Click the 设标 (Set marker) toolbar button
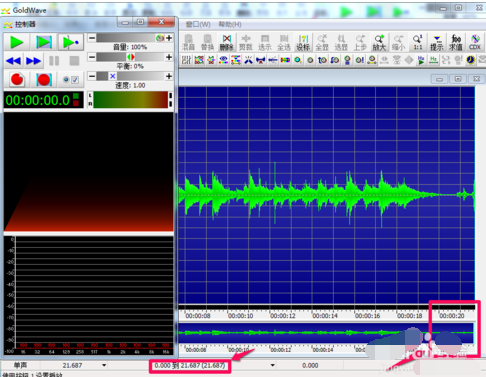 [303, 43]
